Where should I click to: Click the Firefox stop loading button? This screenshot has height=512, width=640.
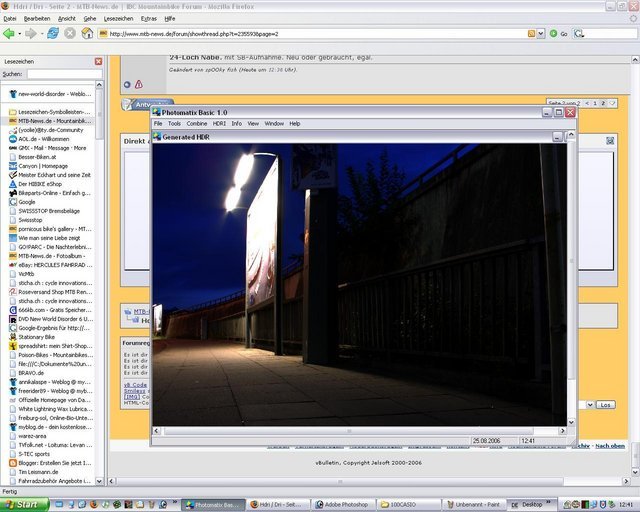[70, 33]
